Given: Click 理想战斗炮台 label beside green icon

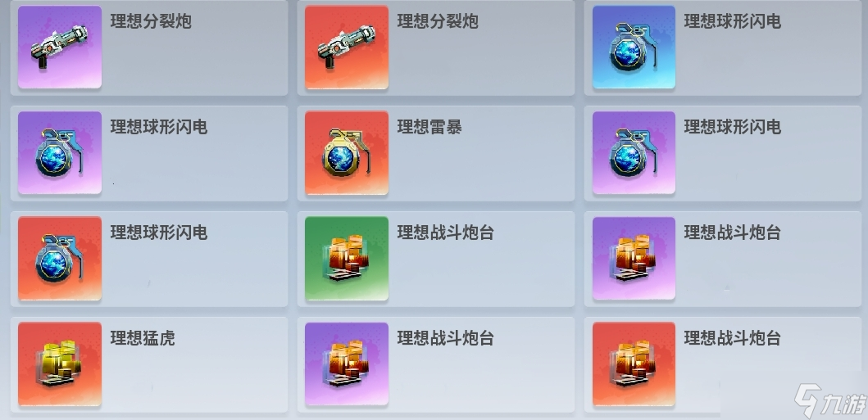Looking at the screenshot, I should [446, 233].
